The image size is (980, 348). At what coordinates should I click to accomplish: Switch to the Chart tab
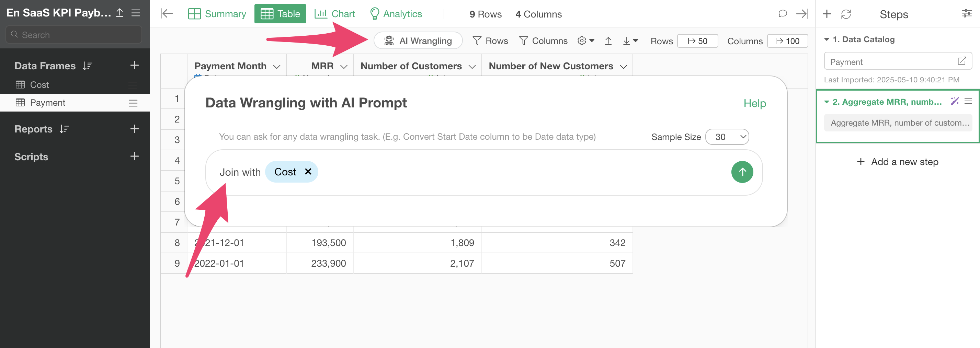tap(335, 14)
